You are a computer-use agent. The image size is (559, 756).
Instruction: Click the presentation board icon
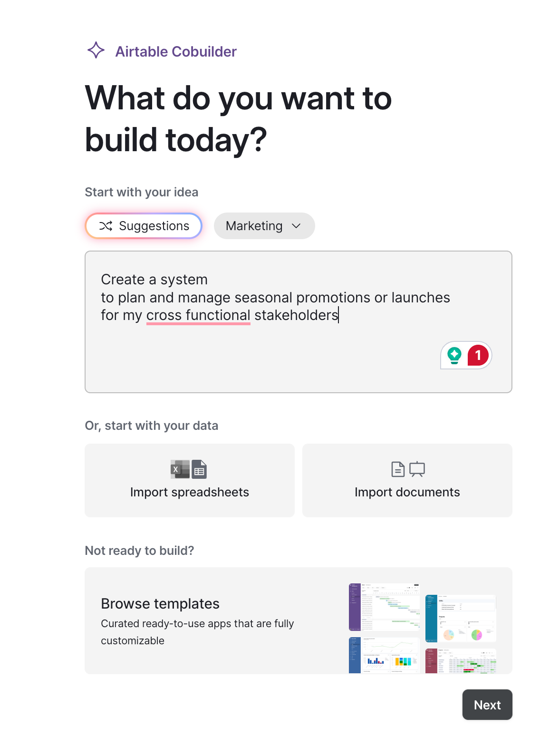pyautogui.click(x=417, y=469)
